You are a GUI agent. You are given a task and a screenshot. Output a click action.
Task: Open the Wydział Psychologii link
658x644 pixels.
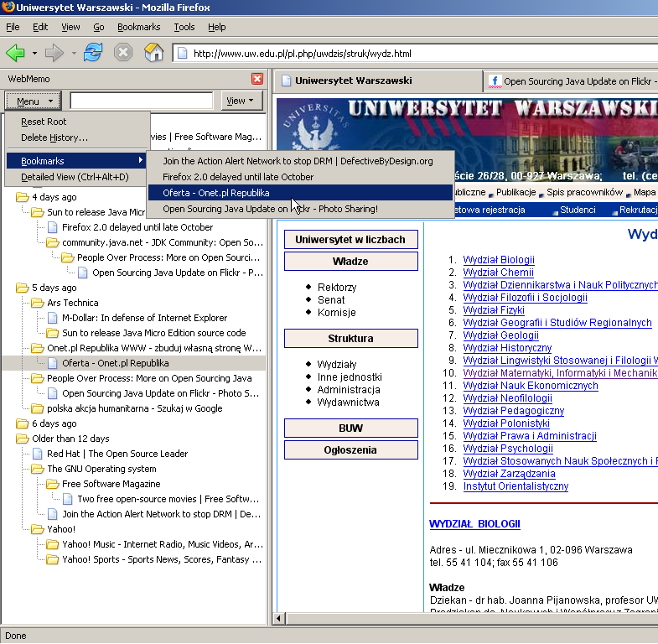click(x=508, y=449)
